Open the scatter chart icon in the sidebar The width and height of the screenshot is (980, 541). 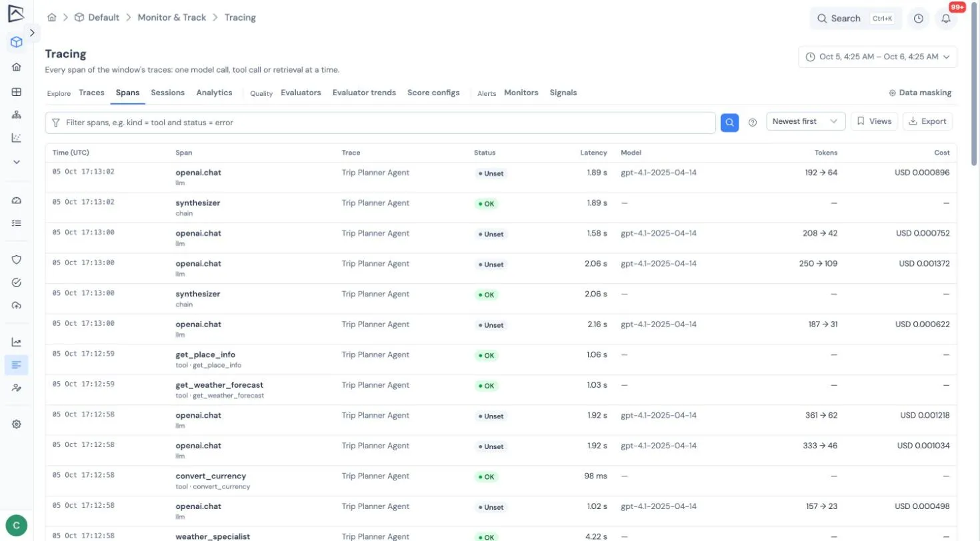(17, 138)
